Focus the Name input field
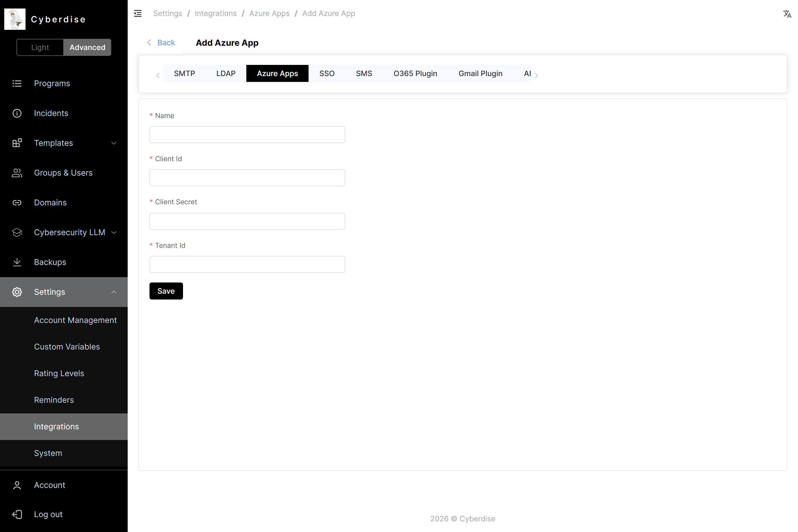Screen dimensions: 798x532 (x=247, y=135)
